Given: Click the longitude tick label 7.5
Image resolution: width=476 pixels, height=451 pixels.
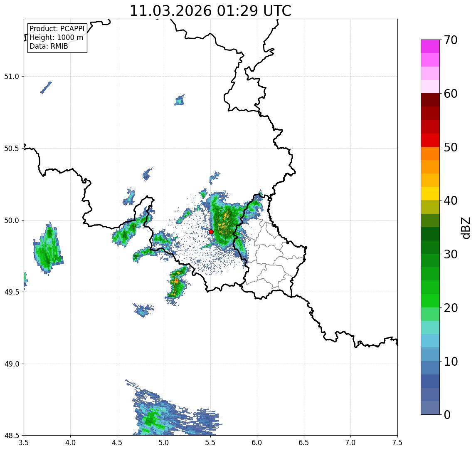Looking at the screenshot, I should 397,443.
